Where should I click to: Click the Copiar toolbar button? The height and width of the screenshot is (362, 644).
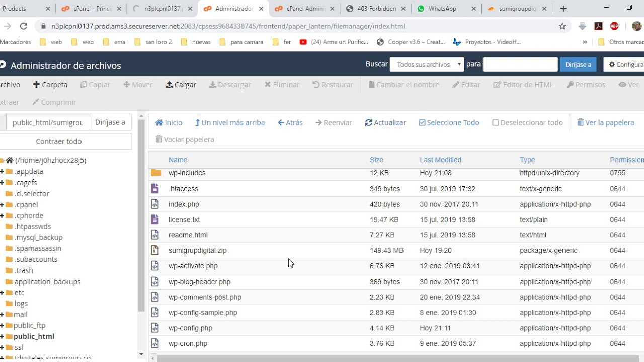(x=95, y=85)
